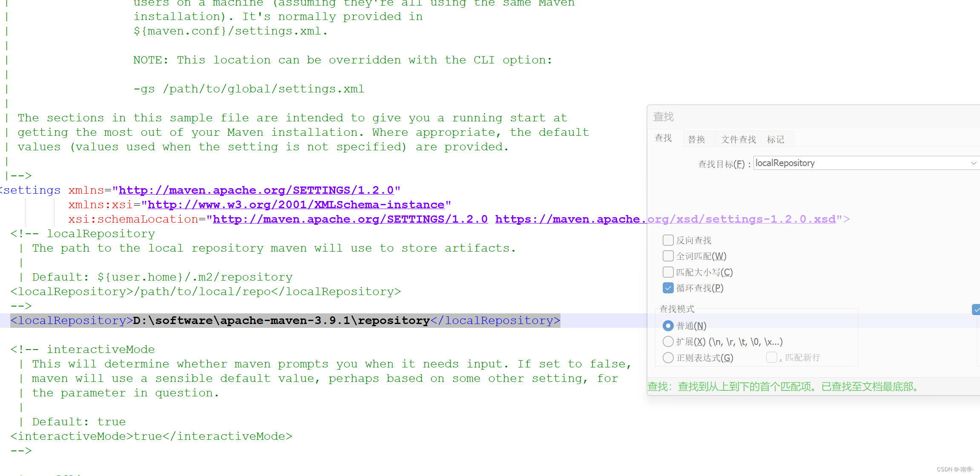Open the maven.apache.org/SETTINGS/1.2.0 xmlns link
The height and width of the screenshot is (476, 980).
(x=256, y=190)
